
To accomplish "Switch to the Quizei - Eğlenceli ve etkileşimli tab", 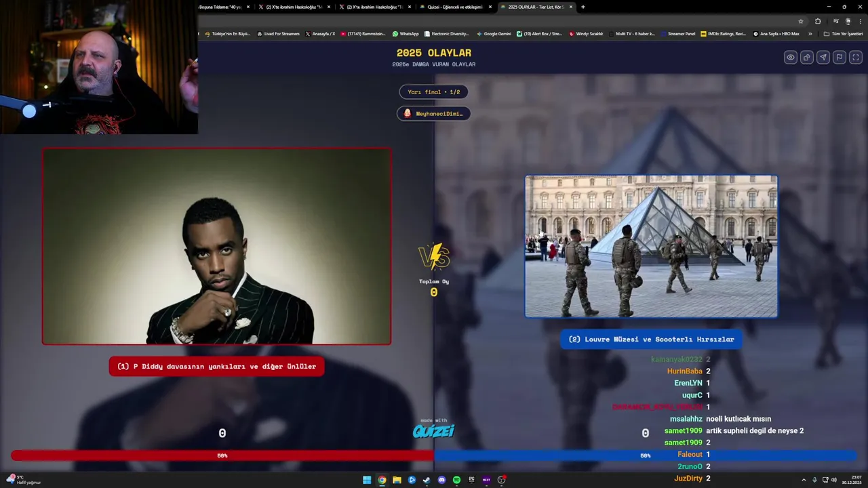I will (454, 7).
